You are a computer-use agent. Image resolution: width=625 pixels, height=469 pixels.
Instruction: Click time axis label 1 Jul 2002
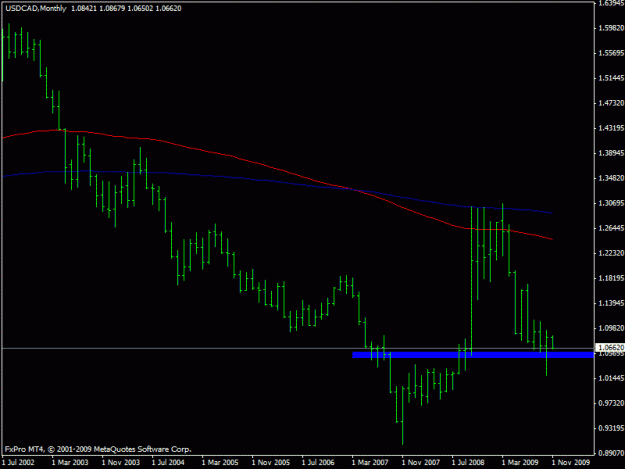(x=18, y=463)
